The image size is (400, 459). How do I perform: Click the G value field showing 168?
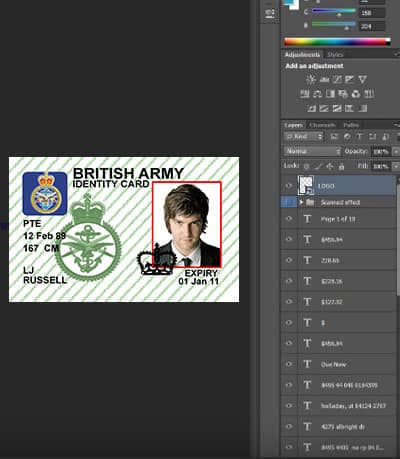[x=372, y=13]
